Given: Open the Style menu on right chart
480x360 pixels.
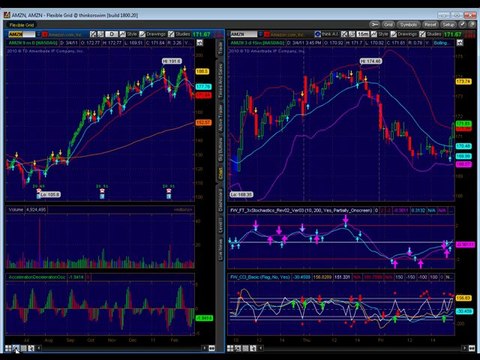Looking at the screenshot, I should [383, 34].
